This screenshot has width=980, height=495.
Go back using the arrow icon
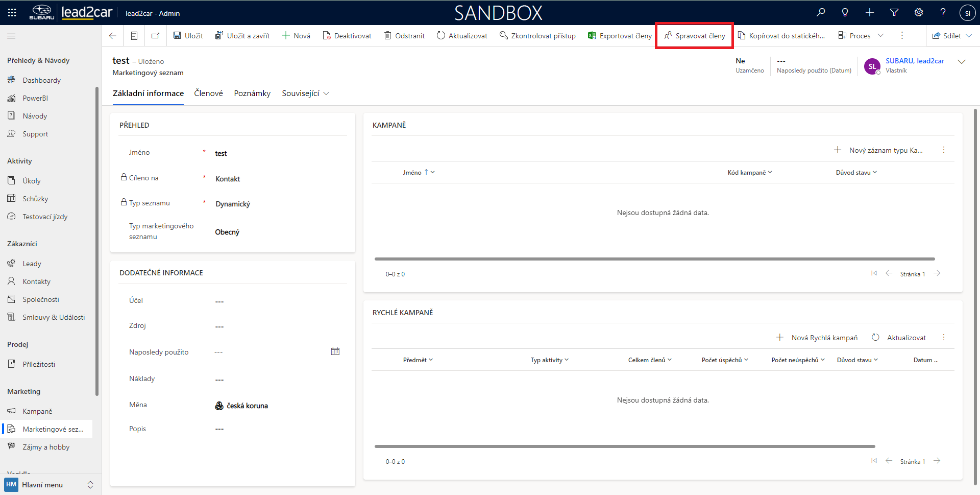point(113,36)
